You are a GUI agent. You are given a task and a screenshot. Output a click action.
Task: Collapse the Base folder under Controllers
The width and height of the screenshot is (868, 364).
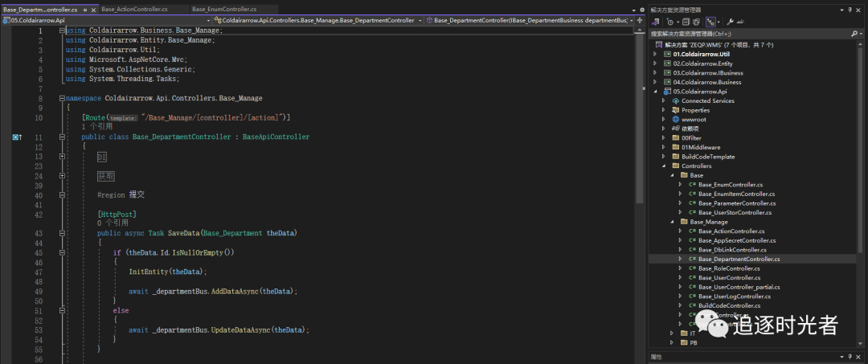pyautogui.click(x=672, y=175)
